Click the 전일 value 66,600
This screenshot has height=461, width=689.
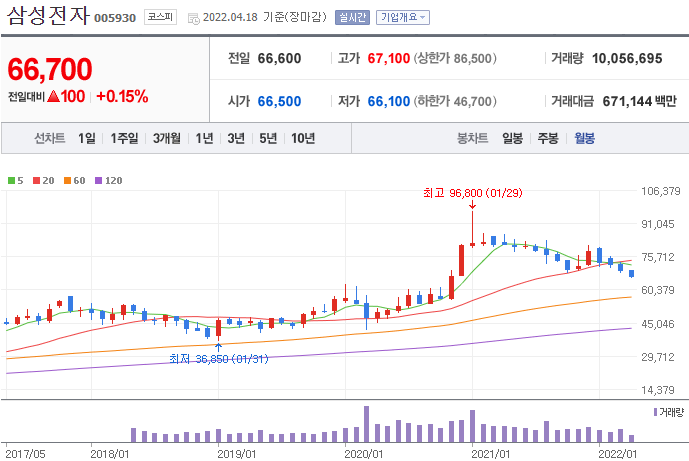279,58
